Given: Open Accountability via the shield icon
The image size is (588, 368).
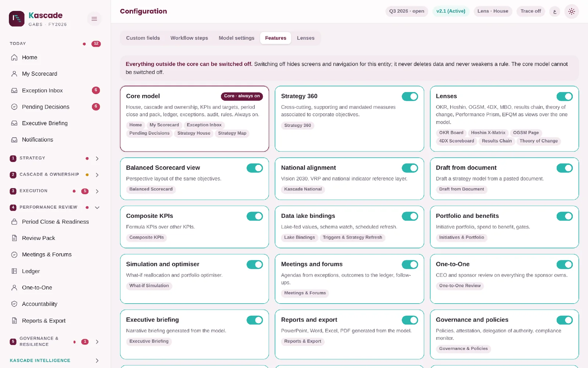Looking at the screenshot, I should pos(14,304).
